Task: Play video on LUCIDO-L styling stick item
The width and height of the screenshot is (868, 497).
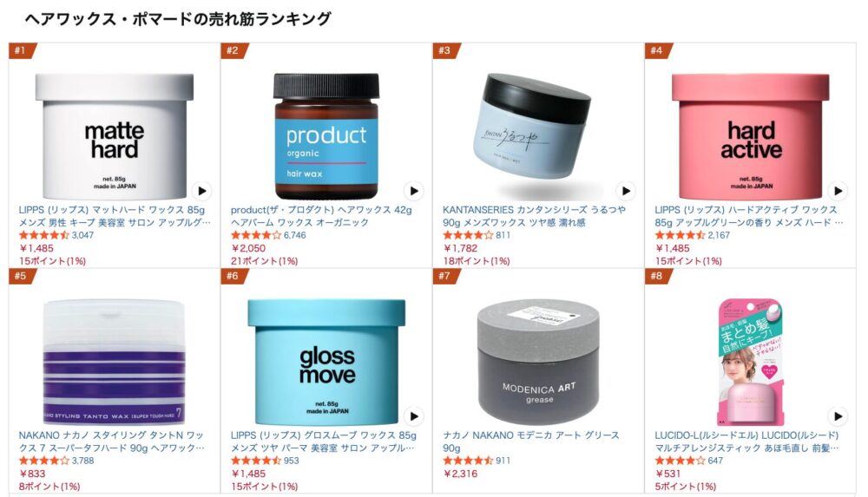Action: (x=838, y=416)
